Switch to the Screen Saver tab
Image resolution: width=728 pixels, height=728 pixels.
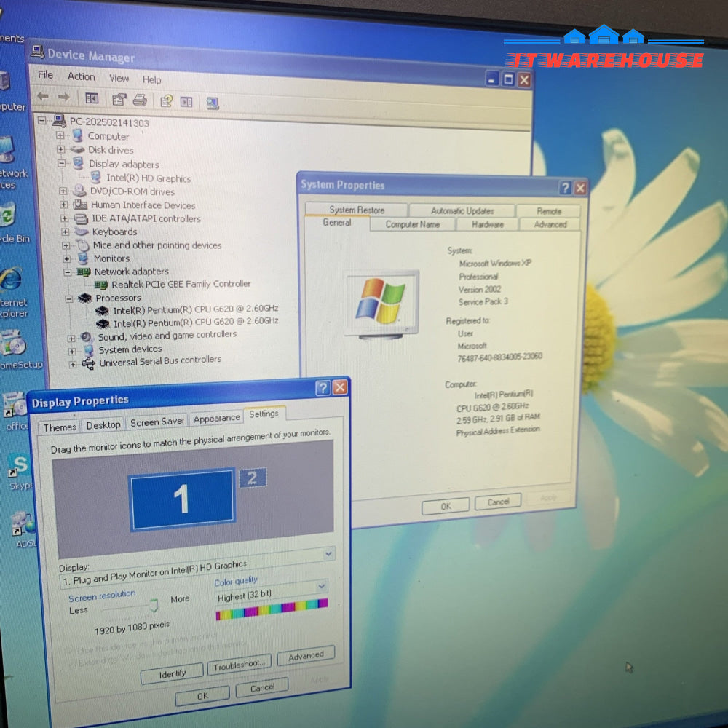157,422
